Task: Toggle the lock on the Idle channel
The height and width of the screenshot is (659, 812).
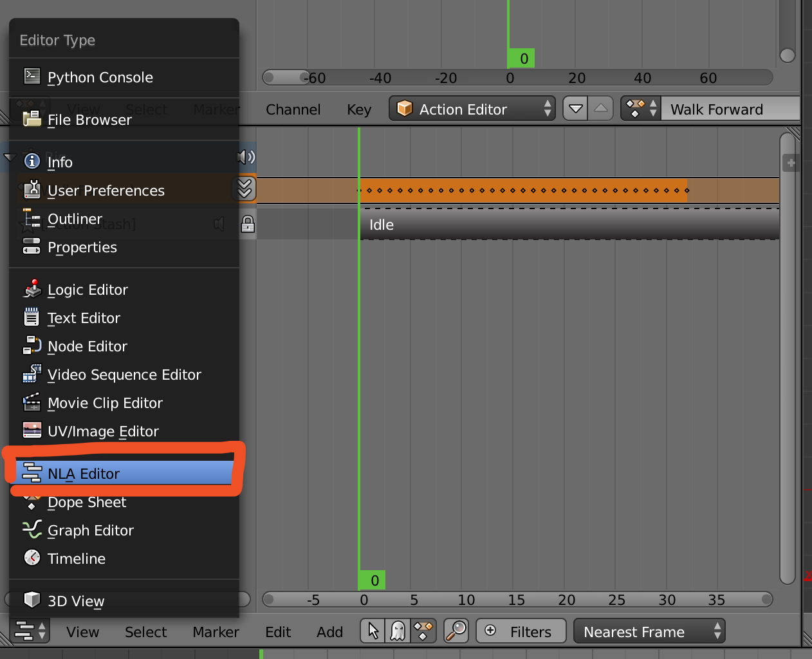Action: (x=248, y=224)
